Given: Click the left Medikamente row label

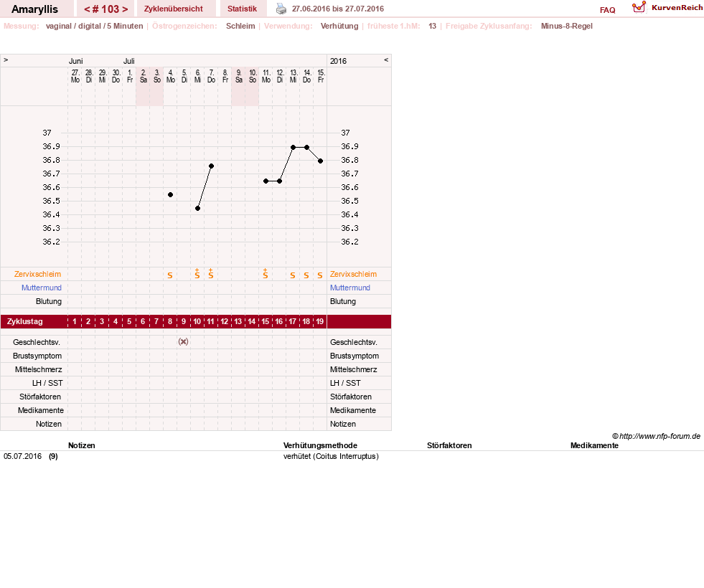Looking at the screenshot, I should point(41,410).
